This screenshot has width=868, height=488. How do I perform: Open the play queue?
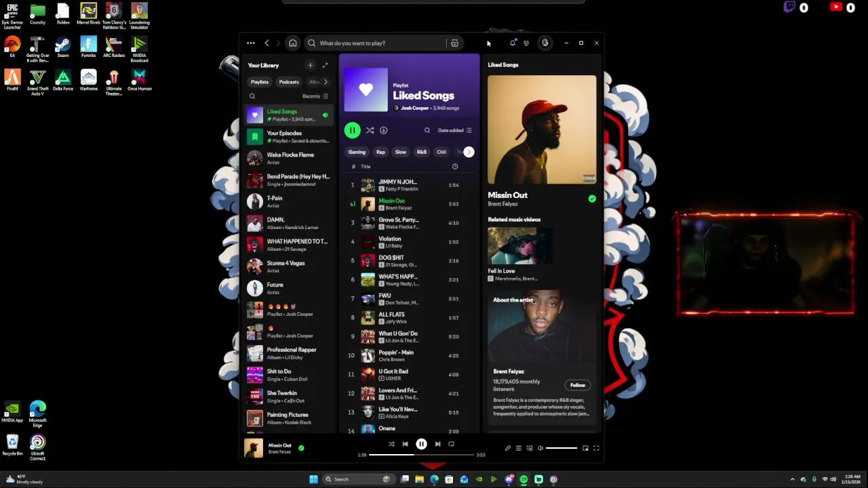(x=519, y=448)
